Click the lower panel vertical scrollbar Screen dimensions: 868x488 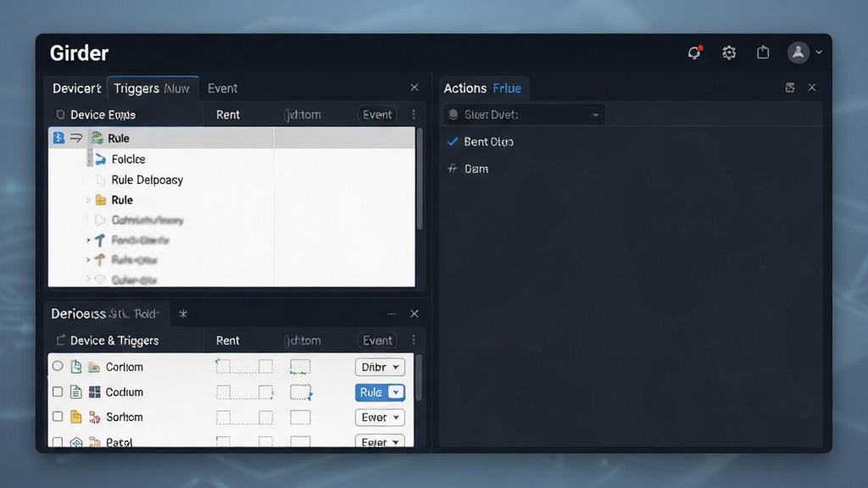coord(419,377)
